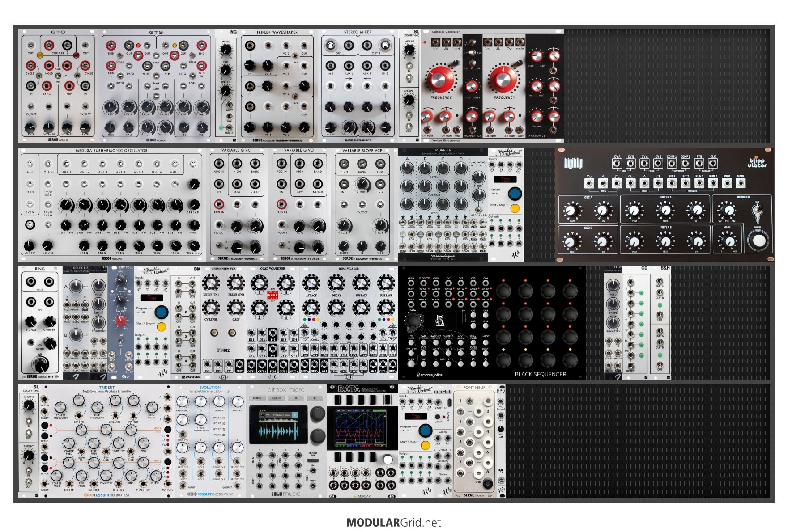Click the white encoder knob on DATA module
Viewport: 788px width, 532px height.
tap(388, 460)
